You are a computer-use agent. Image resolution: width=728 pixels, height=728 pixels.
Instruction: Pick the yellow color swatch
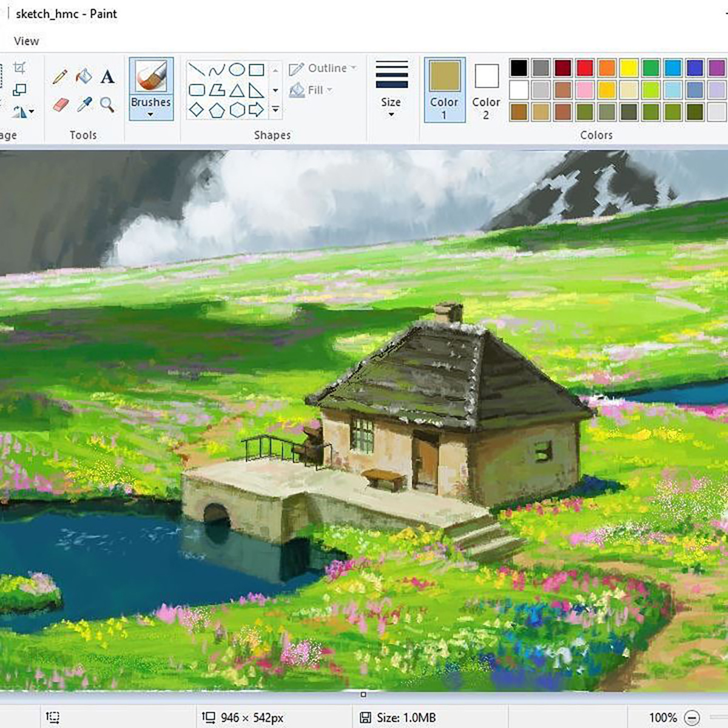pyautogui.click(x=629, y=67)
